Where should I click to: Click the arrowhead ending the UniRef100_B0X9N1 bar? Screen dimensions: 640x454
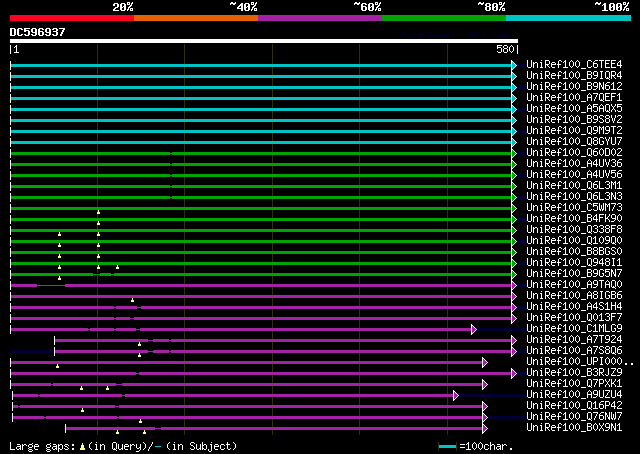pyautogui.click(x=484, y=428)
